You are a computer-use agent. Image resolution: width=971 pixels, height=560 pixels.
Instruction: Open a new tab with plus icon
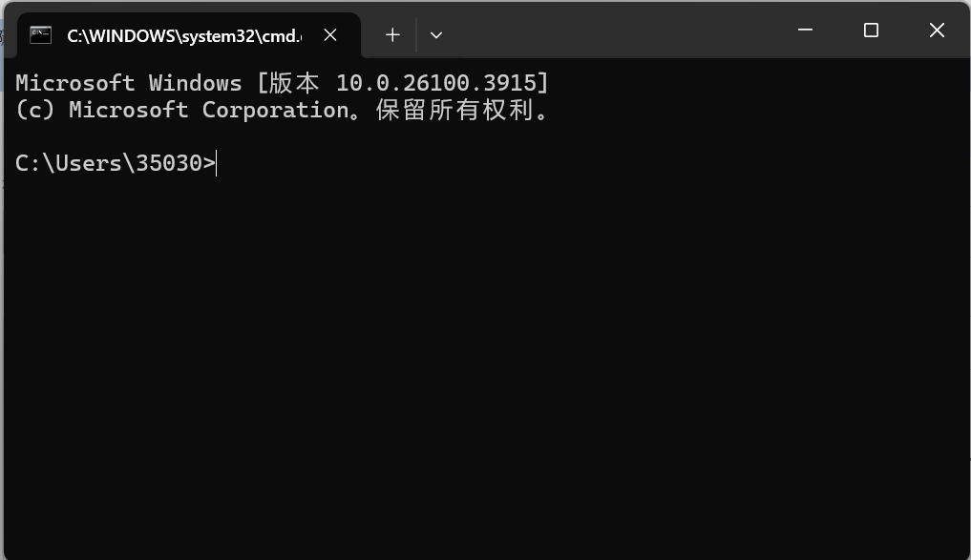coord(392,35)
